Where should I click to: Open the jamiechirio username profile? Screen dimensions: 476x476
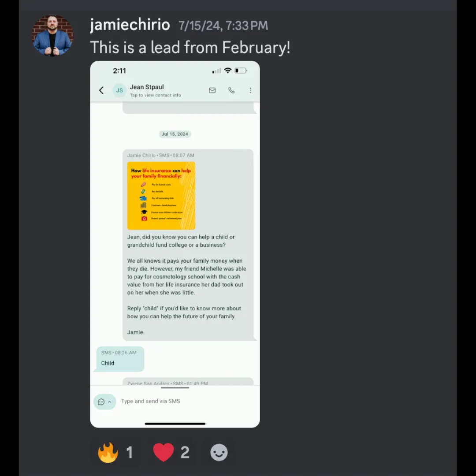click(130, 25)
